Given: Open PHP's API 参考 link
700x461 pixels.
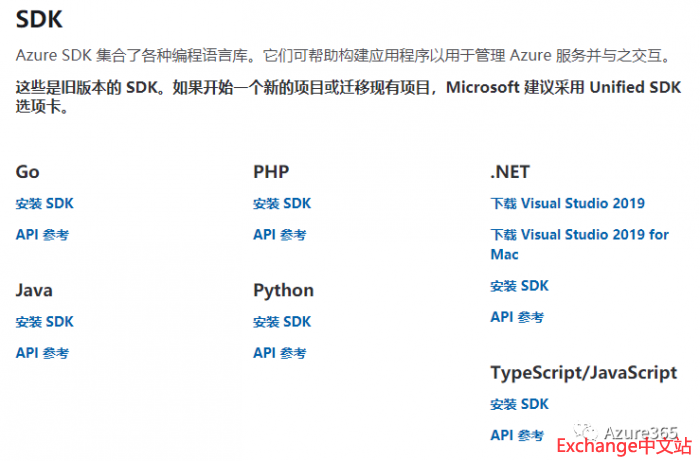Looking at the screenshot, I should point(279,235).
